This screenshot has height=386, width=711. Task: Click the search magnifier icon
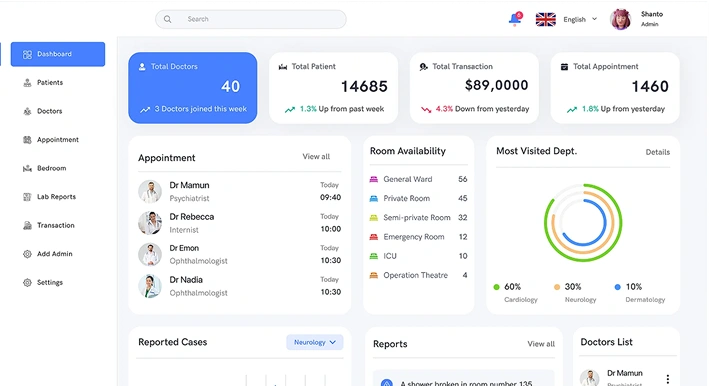click(x=168, y=19)
